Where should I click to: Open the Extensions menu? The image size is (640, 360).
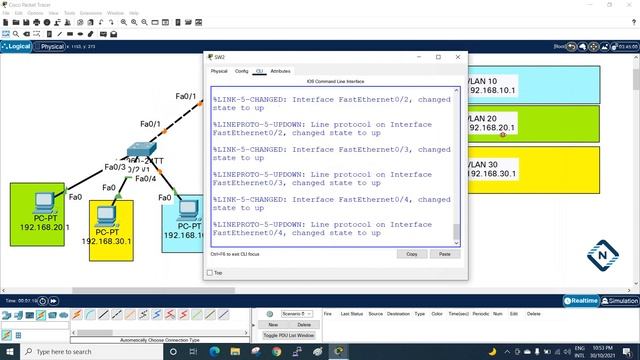point(91,13)
